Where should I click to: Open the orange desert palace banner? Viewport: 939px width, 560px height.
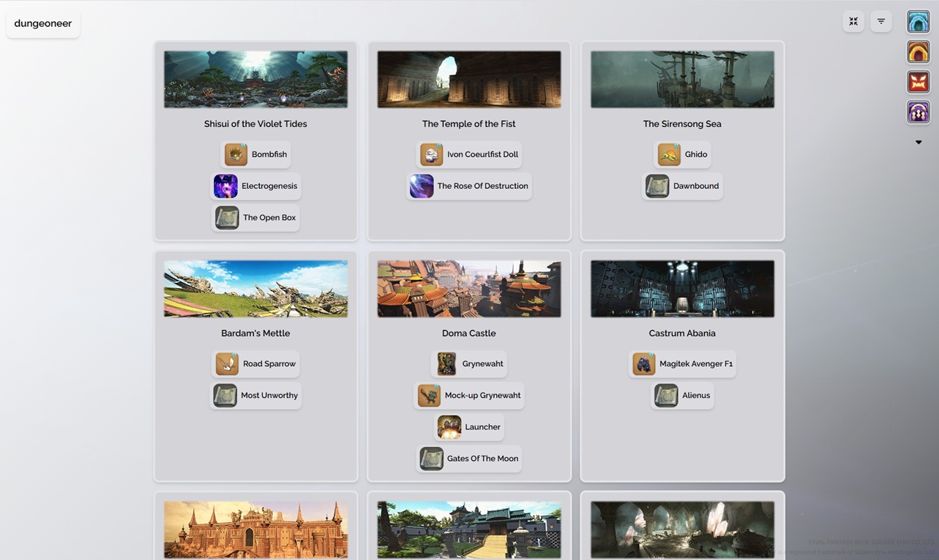(255, 529)
